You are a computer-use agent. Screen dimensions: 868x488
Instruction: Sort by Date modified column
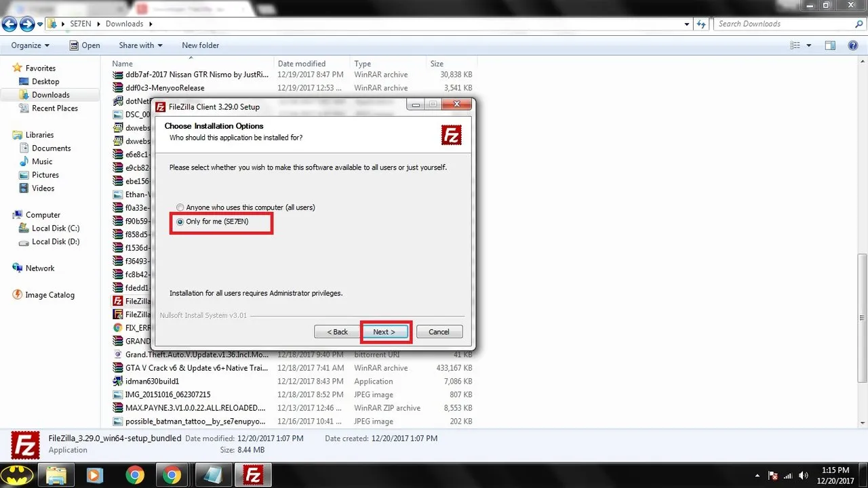312,64
